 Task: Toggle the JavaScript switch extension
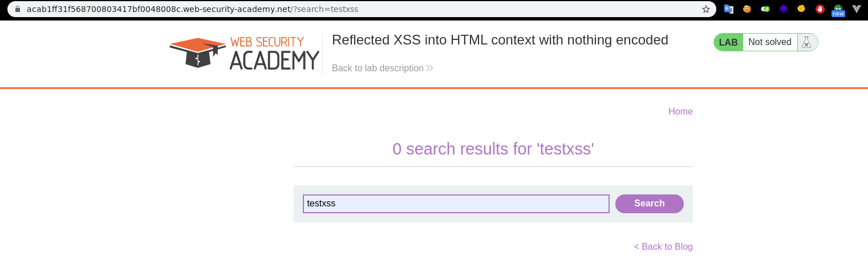tap(765, 9)
